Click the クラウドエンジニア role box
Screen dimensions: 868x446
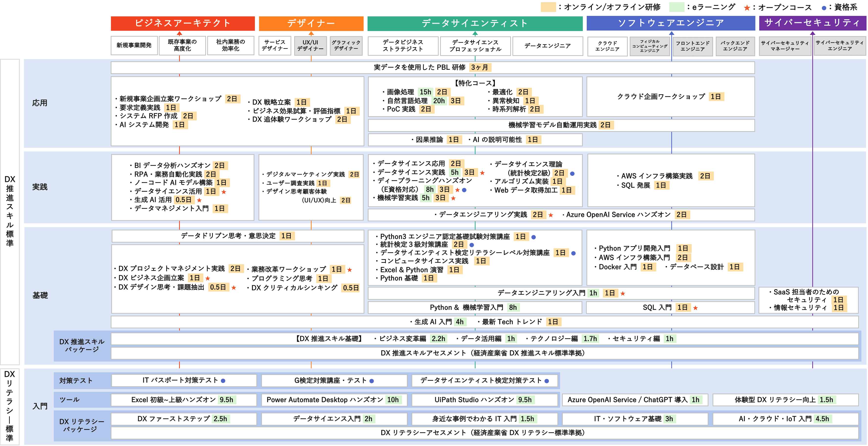tap(607, 46)
